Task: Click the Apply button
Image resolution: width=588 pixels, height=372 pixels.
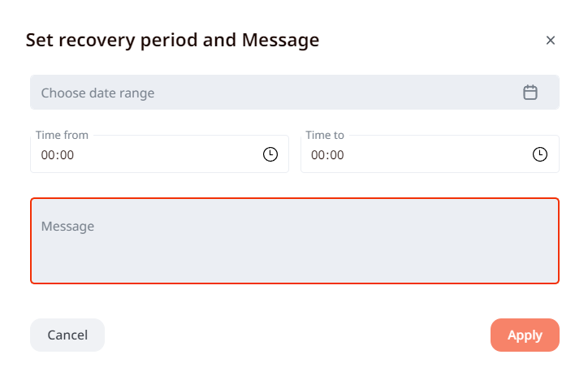Action: [525, 335]
